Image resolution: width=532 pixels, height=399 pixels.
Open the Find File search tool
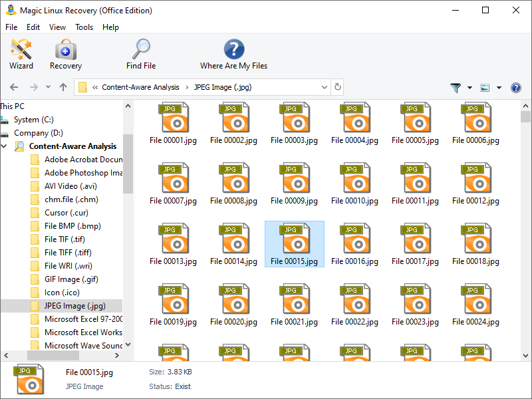[x=141, y=54]
